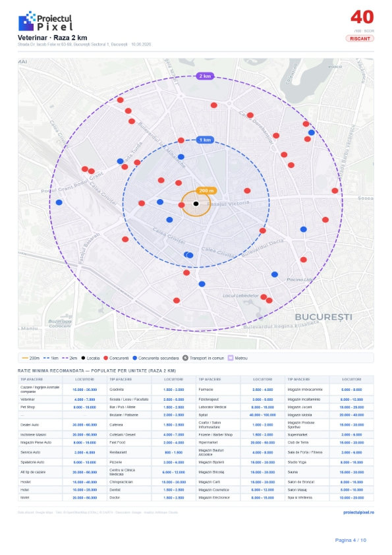The image size is (392, 555).
Task: Click the RISCANT badge
Action: click(x=360, y=39)
